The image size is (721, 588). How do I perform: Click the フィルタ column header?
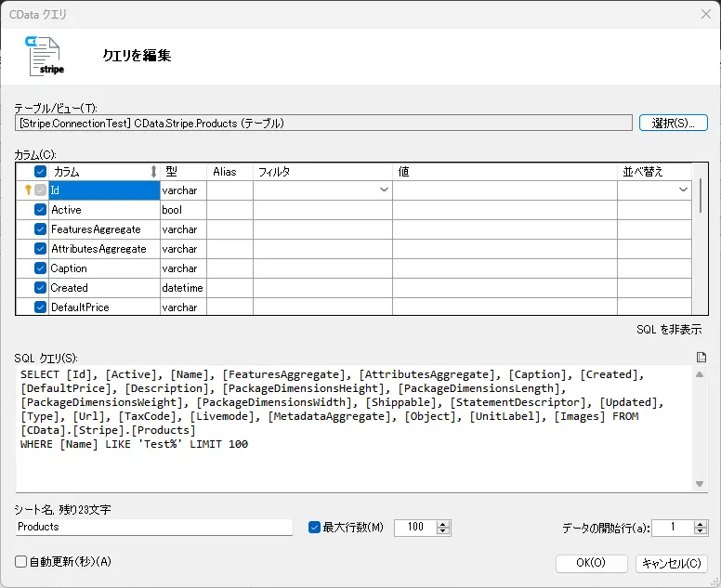click(x=322, y=172)
